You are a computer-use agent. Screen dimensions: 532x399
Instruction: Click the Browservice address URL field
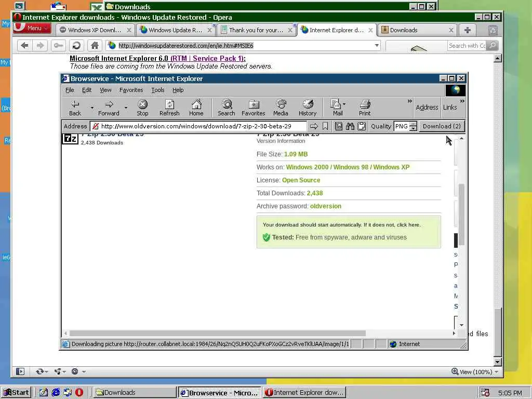point(198,126)
